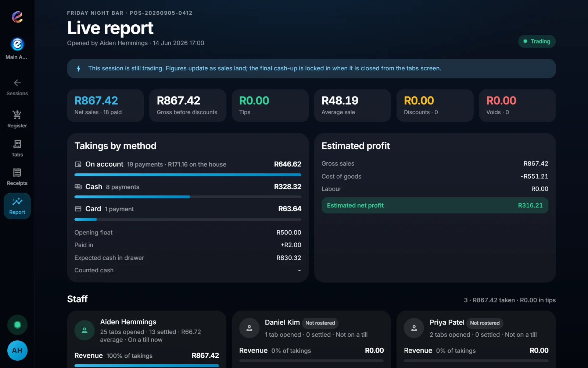Click Aiden Hemmings' revenue R867.42 amount

tap(205, 355)
